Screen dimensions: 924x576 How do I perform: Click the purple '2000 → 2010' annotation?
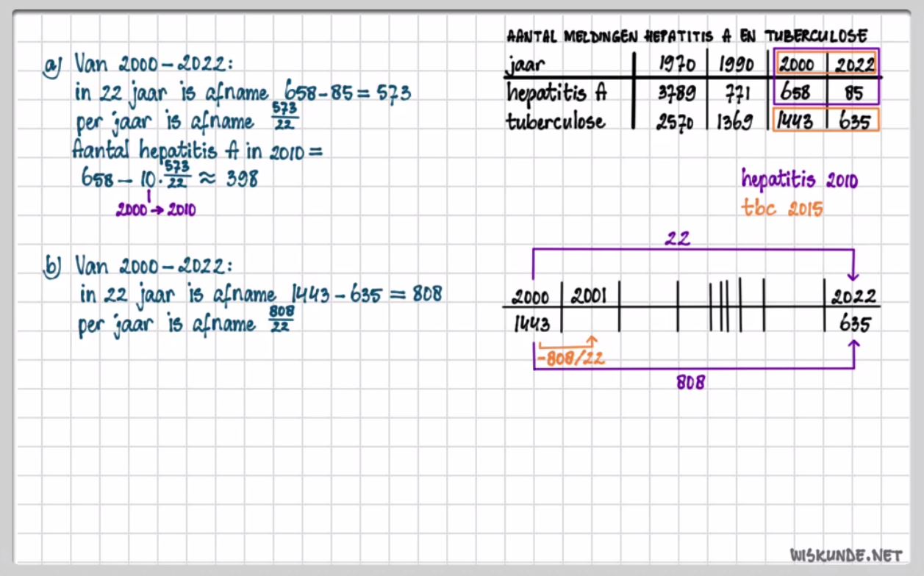[155, 210]
